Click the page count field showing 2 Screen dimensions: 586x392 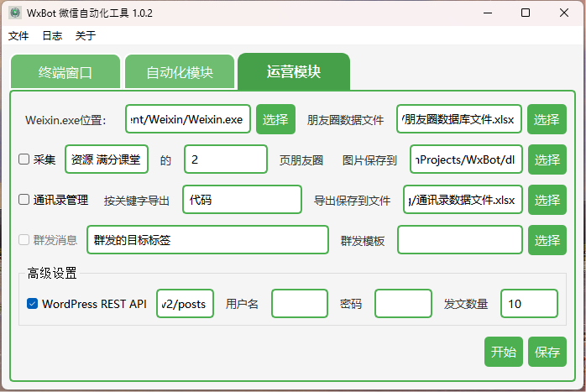[x=226, y=159]
